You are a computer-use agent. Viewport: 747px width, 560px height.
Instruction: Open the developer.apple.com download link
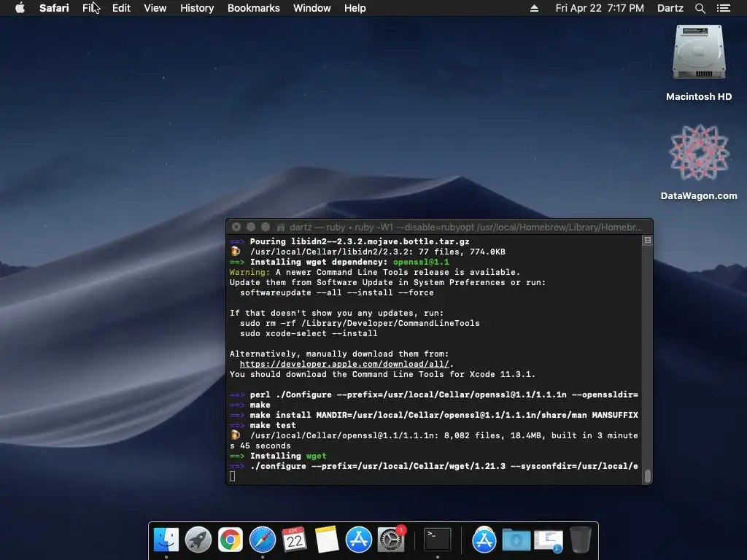point(344,364)
